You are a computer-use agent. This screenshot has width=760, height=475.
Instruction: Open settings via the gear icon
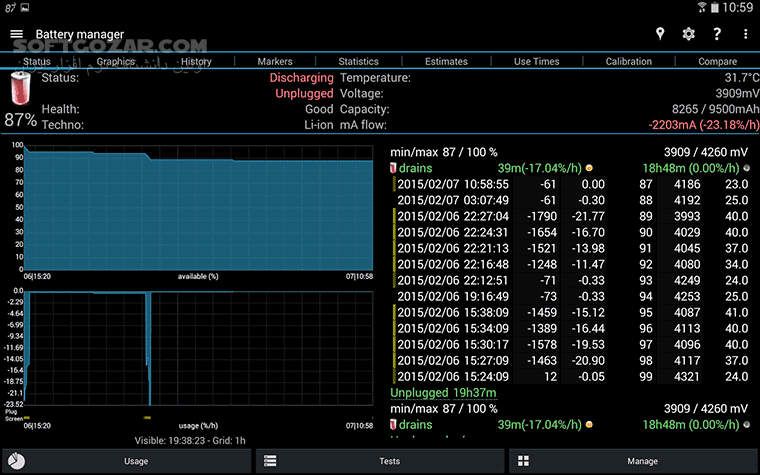coord(688,34)
